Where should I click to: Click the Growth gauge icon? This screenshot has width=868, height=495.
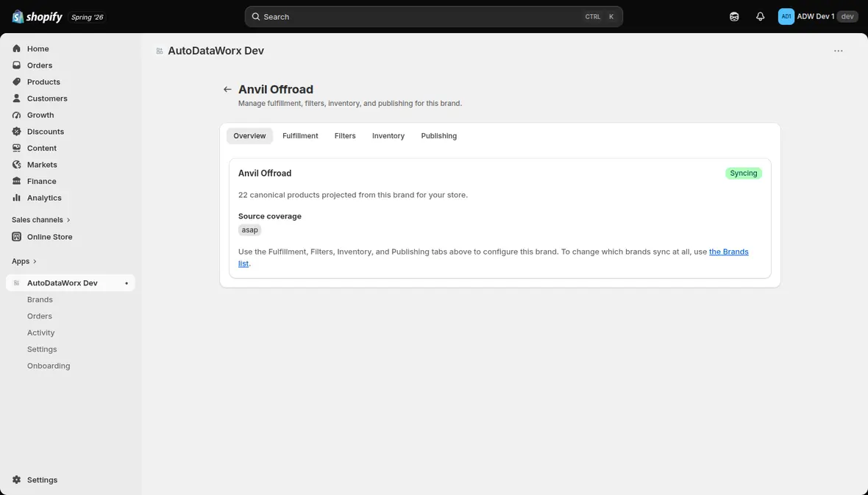[17, 115]
